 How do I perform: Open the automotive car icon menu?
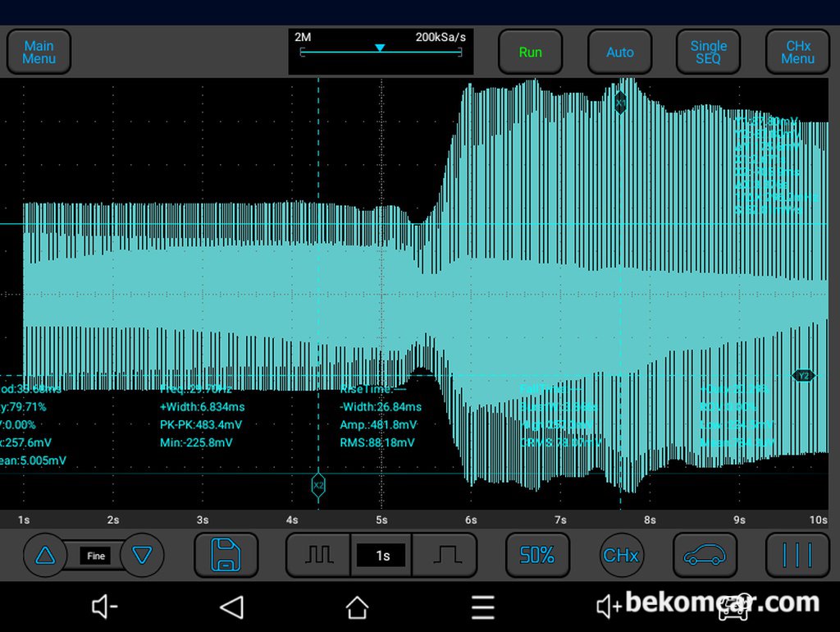pos(705,555)
